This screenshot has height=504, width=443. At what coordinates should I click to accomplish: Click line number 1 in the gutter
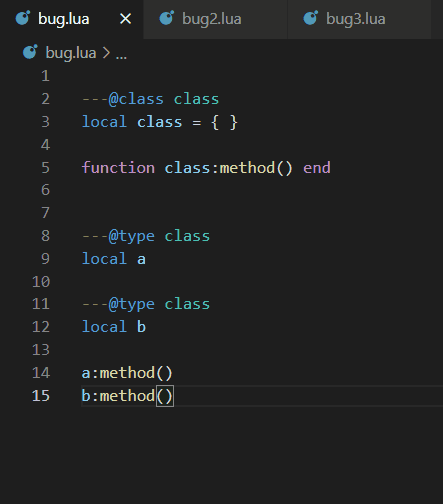pyautogui.click(x=46, y=76)
